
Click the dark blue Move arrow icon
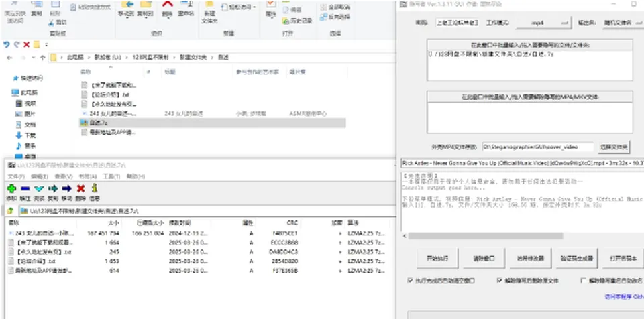[66, 188]
